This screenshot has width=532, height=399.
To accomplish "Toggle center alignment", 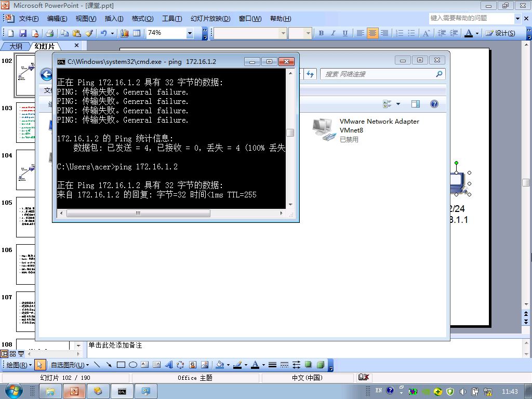I will pyautogui.click(x=373, y=33).
